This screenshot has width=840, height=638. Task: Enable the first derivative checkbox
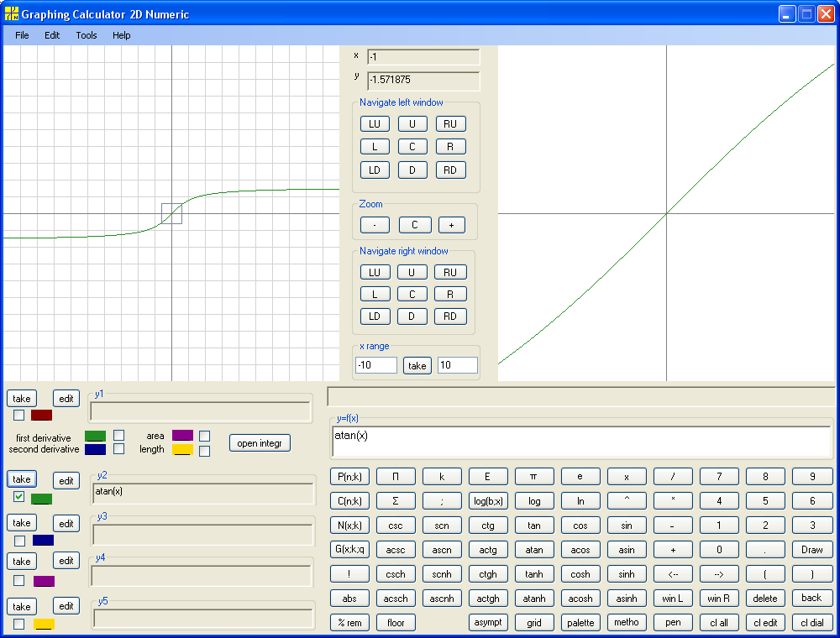[119, 435]
